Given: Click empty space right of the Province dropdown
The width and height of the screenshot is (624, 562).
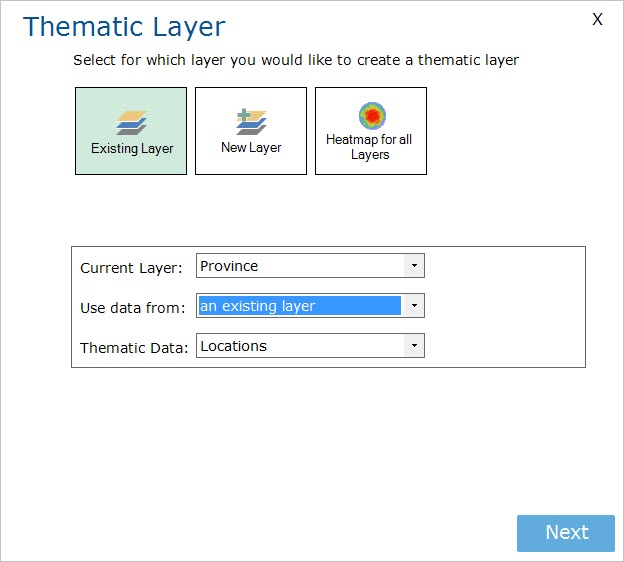Looking at the screenshot, I should (505, 266).
